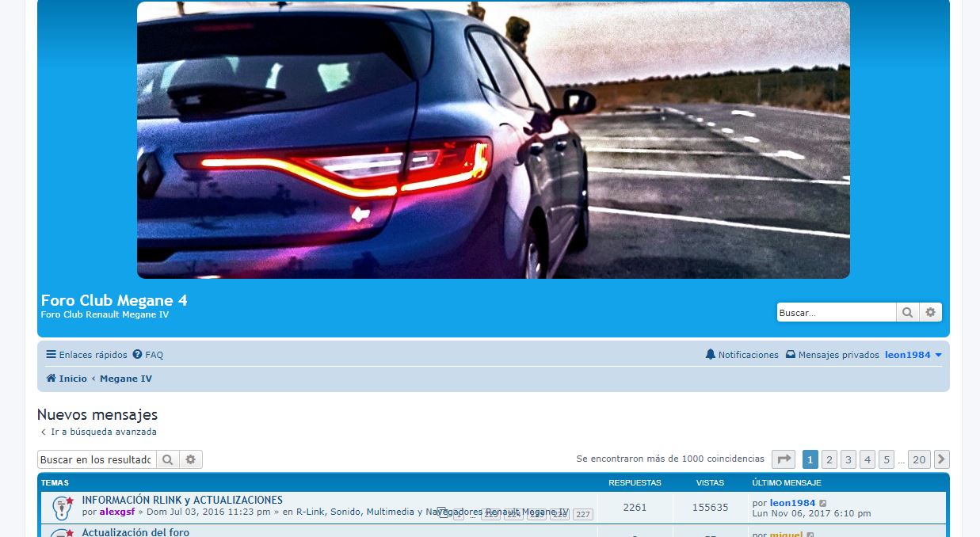980x537 pixels.
Task: Open author alexgsf profile
Action: pyautogui.click(x=117, y=512)
